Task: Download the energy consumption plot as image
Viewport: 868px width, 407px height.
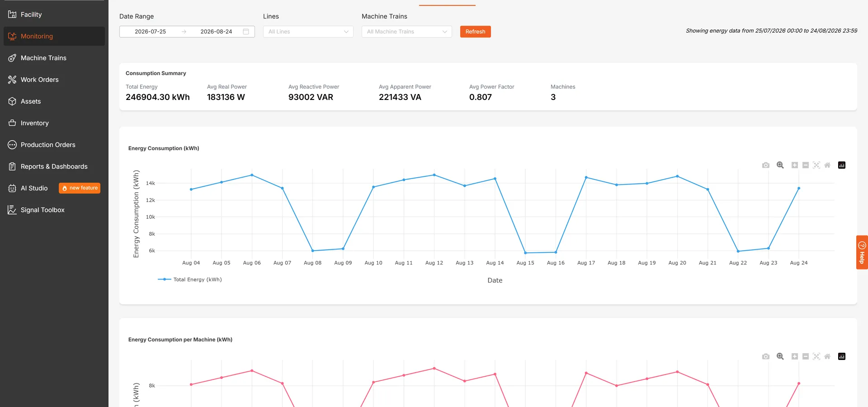Action: pyautogui.click(x=765, y=165)
